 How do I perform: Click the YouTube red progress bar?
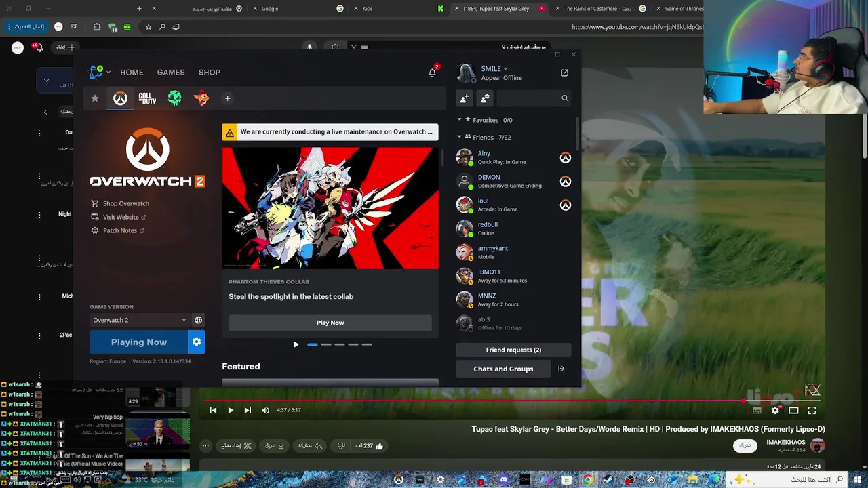[x=473, y=401]
